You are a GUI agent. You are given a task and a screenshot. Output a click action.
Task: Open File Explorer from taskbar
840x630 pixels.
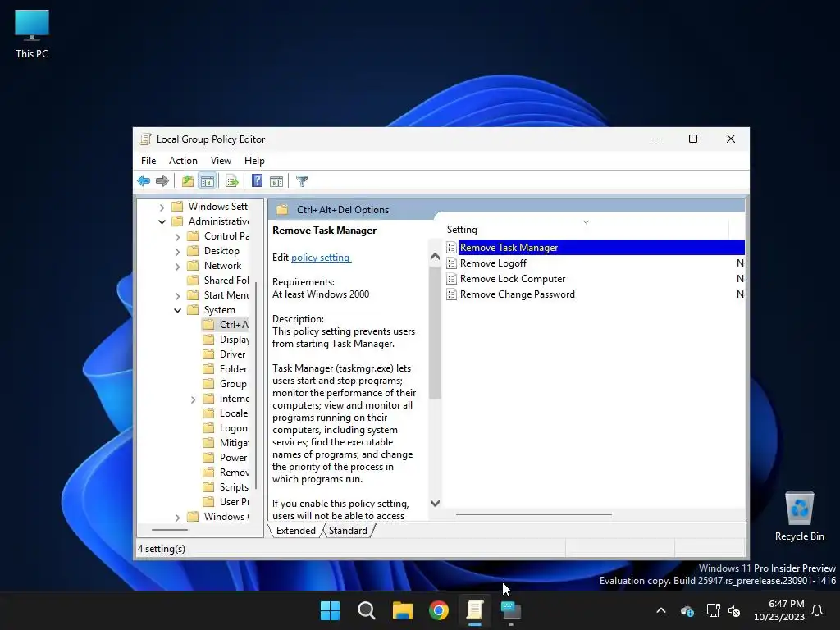coord(402,610)
